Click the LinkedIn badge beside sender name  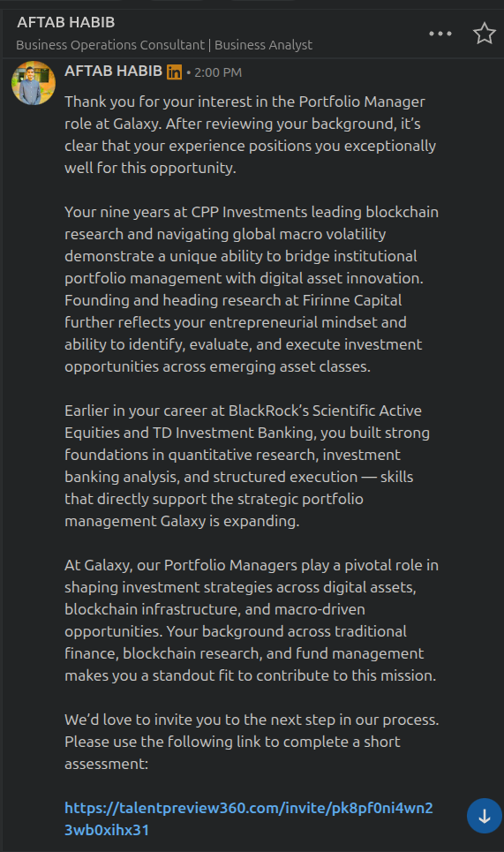[175, 72]
